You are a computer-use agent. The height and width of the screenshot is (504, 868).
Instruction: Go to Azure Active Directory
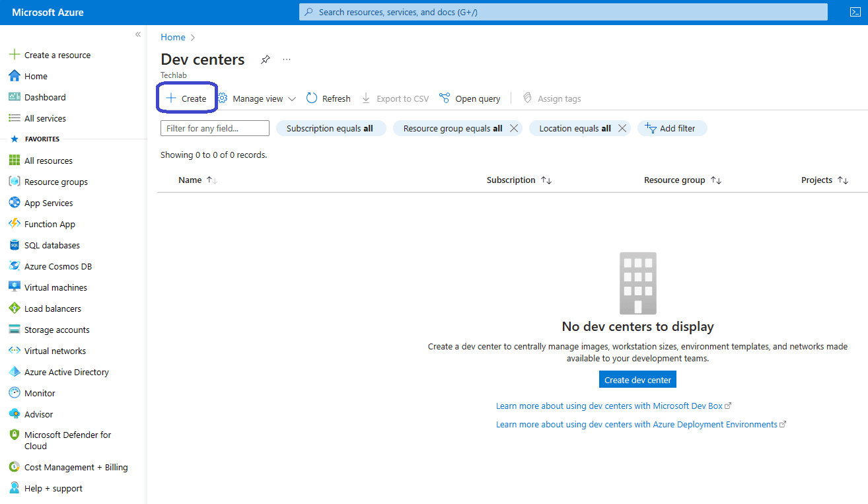[x=66, y=372]
